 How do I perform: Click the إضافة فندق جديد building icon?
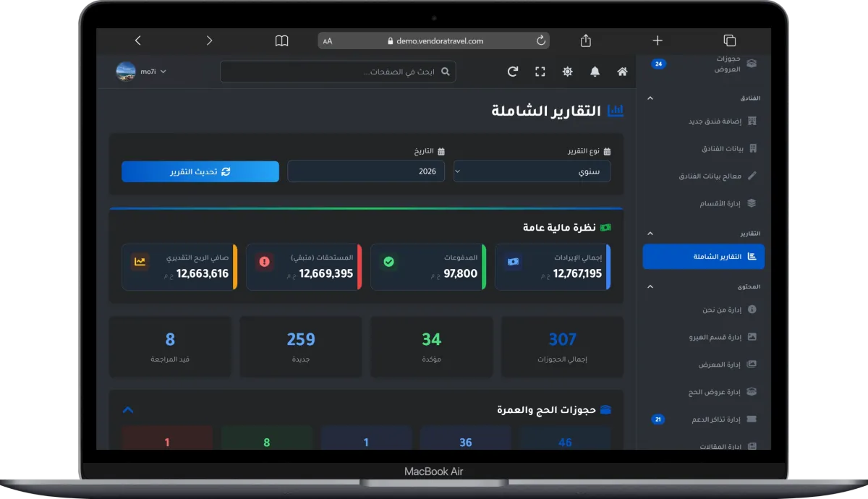(x=752, y=121)
